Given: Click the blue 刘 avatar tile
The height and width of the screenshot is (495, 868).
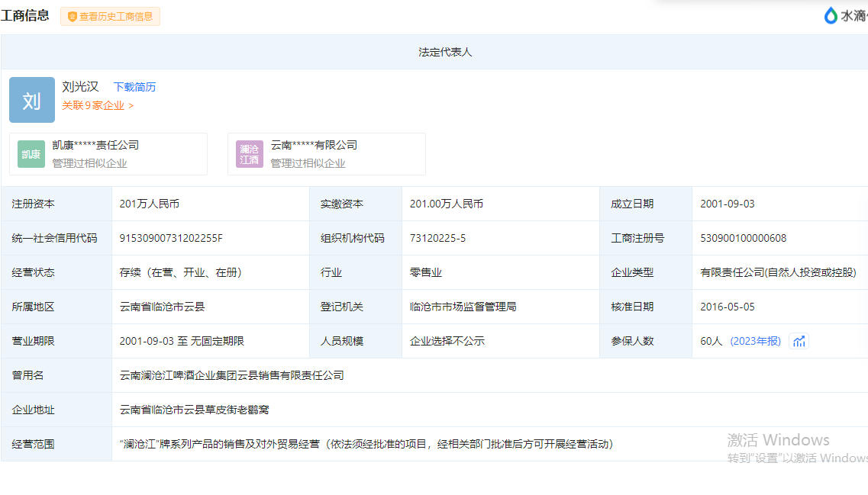Looking at the screenshot, I should pyautogui.click(x=32, y=100).
